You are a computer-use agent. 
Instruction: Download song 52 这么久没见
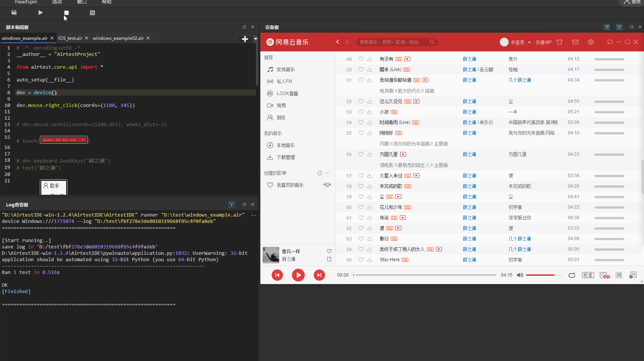[370, 101]
